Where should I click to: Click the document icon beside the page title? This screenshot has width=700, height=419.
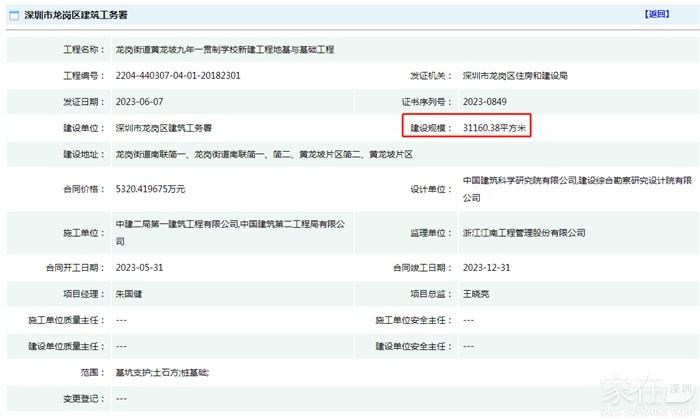pos(14,16)
